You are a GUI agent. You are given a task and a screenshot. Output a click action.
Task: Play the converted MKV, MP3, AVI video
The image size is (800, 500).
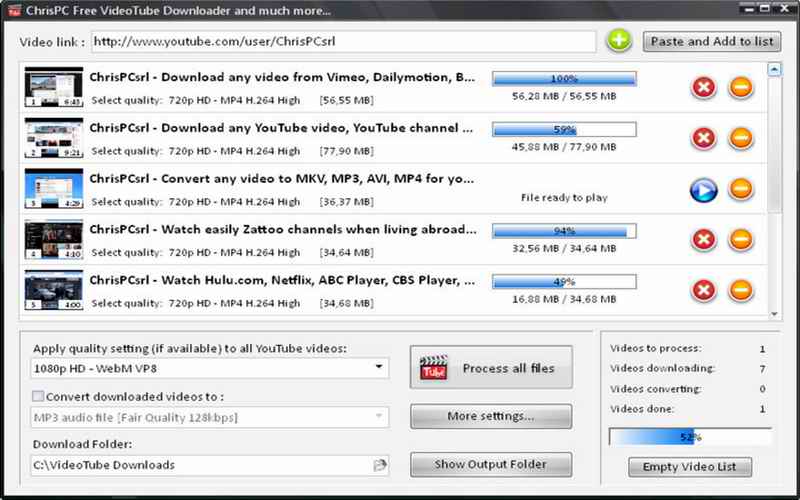click(704, 188)
